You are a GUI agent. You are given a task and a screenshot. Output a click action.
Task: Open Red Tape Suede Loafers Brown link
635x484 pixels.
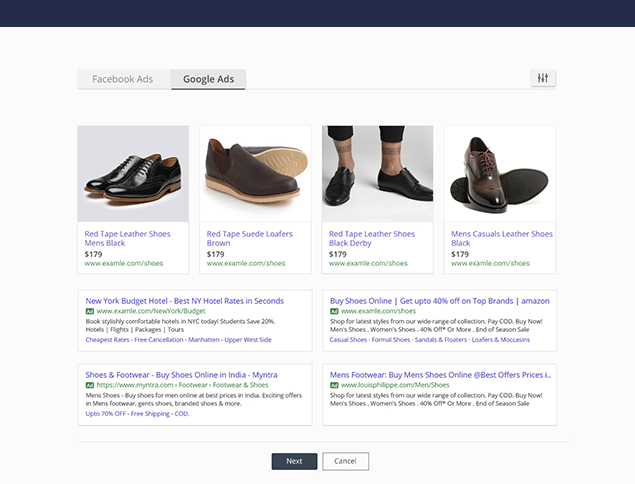click(249, 238)
